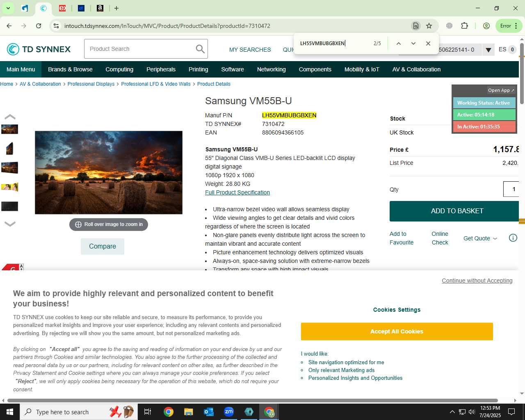Open Chrome Error menu button

coord(509,26)
